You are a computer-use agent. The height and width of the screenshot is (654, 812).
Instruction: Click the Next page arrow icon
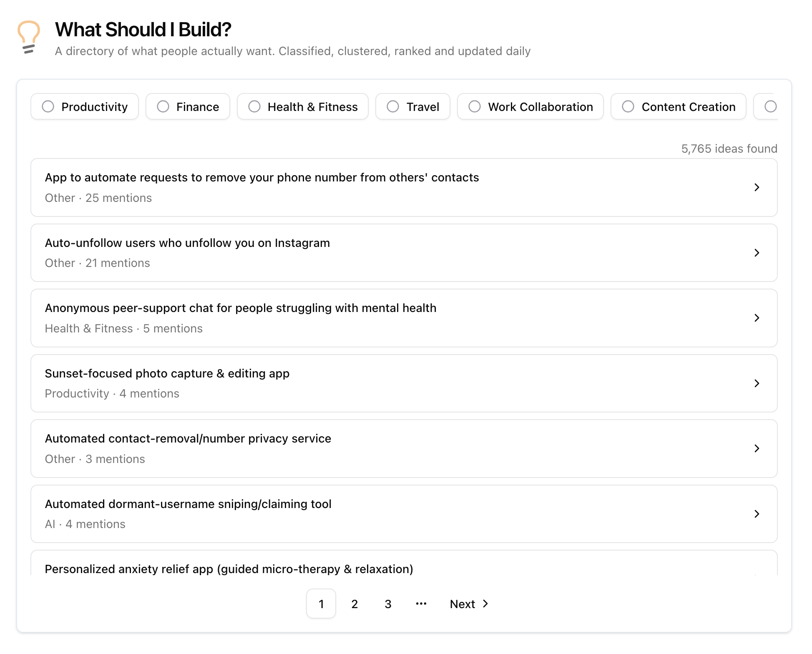click(486, 604)
